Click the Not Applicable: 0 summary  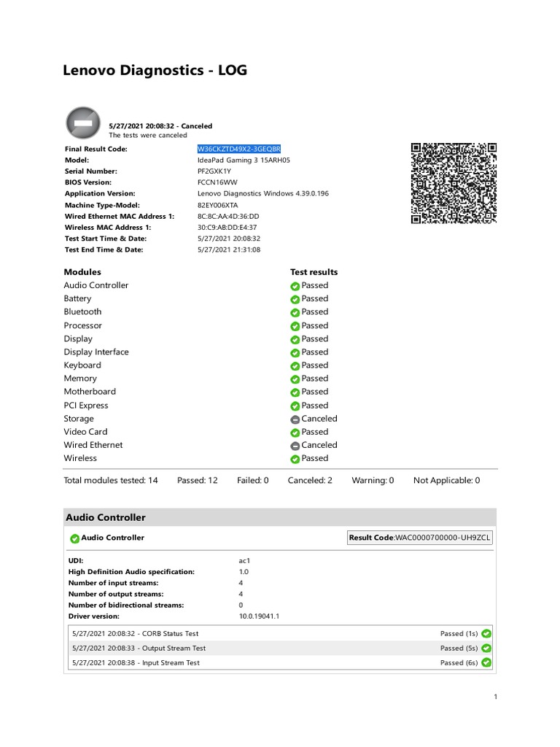click(447, 480)
